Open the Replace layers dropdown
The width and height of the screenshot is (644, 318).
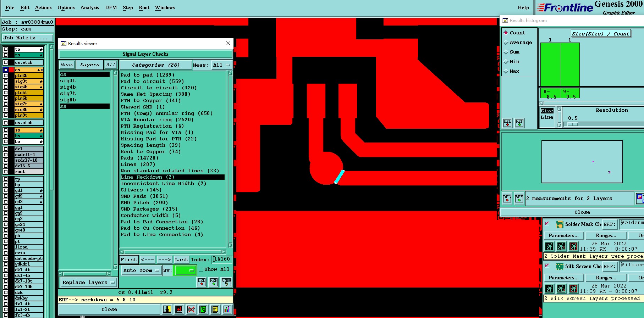[88, 283]
